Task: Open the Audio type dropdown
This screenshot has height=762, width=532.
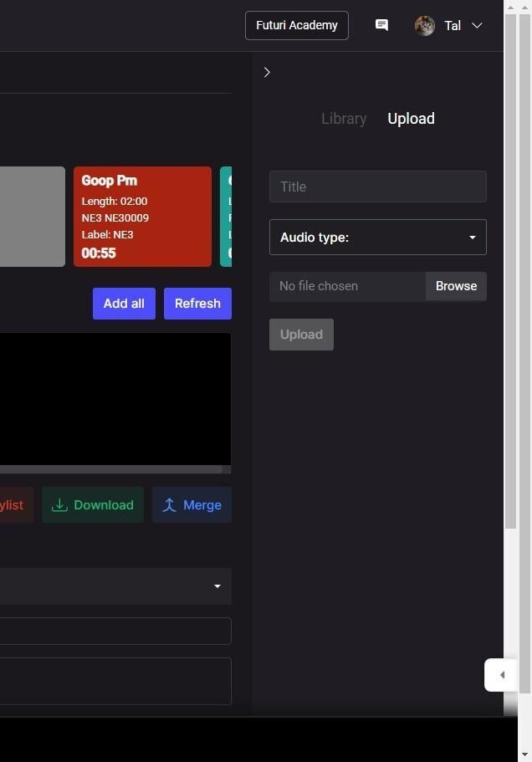Action: (x=377, y=238)
